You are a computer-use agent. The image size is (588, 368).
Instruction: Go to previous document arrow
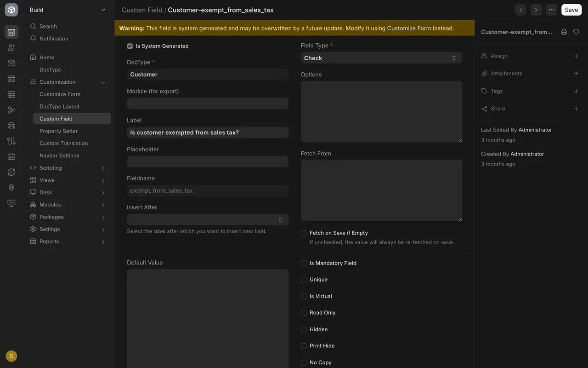(520, 10)
